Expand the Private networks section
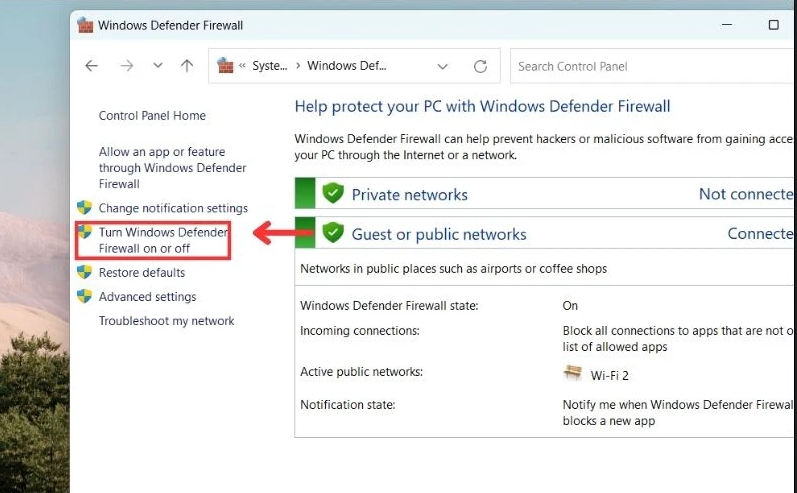This screenshot has height=493, width=797. pyautogui.click(x=544, y=194)
